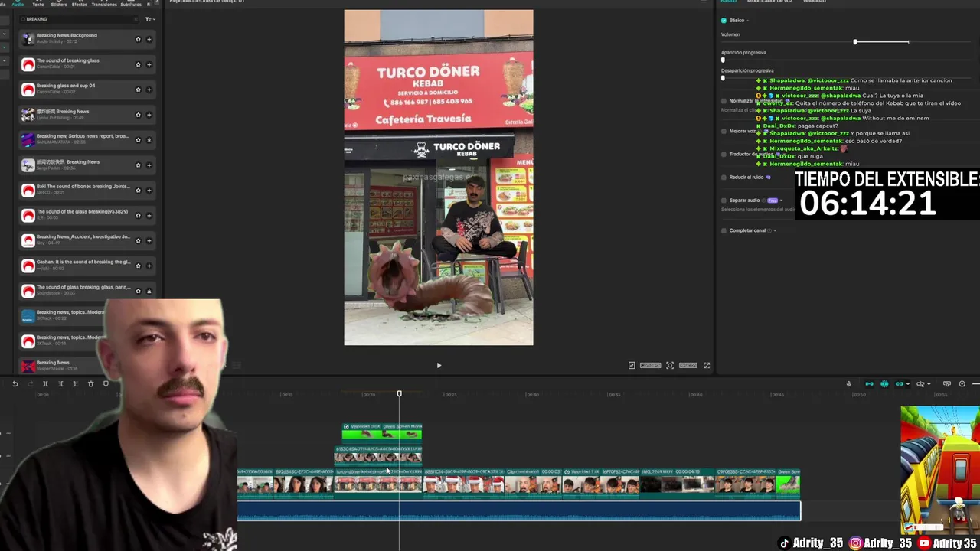
Task: Click the undo arrow in timeline toolbar
Action: (15, 384)
